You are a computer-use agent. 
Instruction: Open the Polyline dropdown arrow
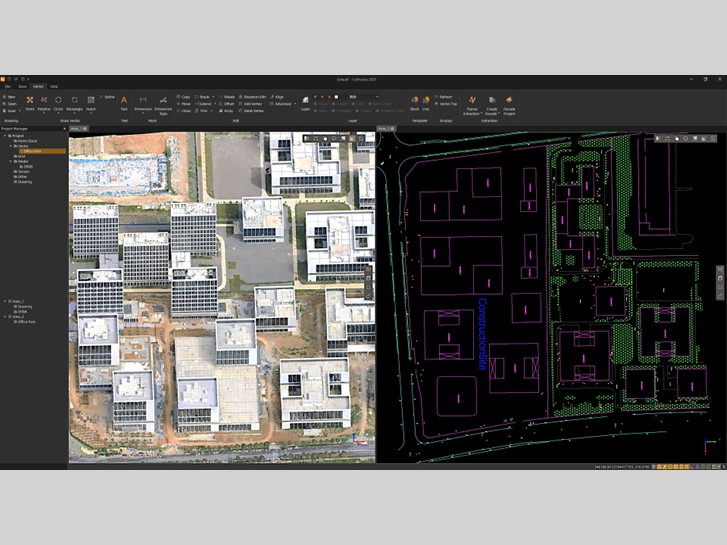(x=44, y=113)
